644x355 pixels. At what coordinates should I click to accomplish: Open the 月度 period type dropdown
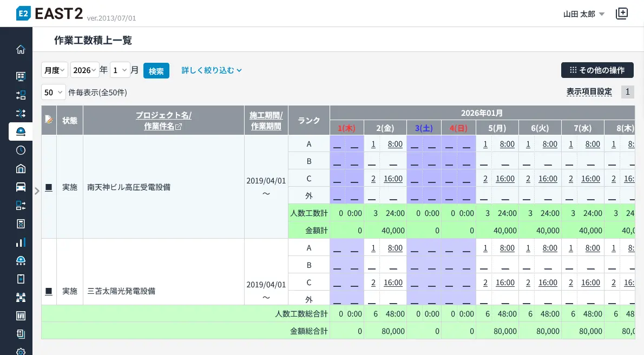click(x=54, y=70)
